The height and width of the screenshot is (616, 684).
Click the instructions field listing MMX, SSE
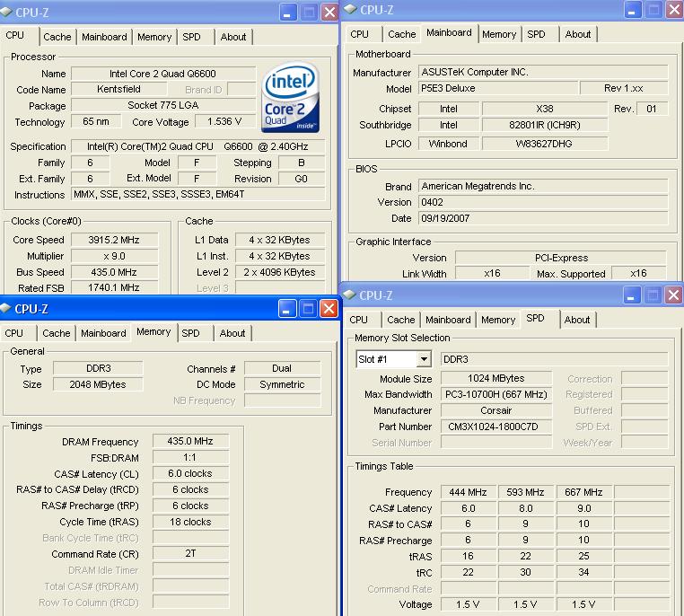click(198, 194)
